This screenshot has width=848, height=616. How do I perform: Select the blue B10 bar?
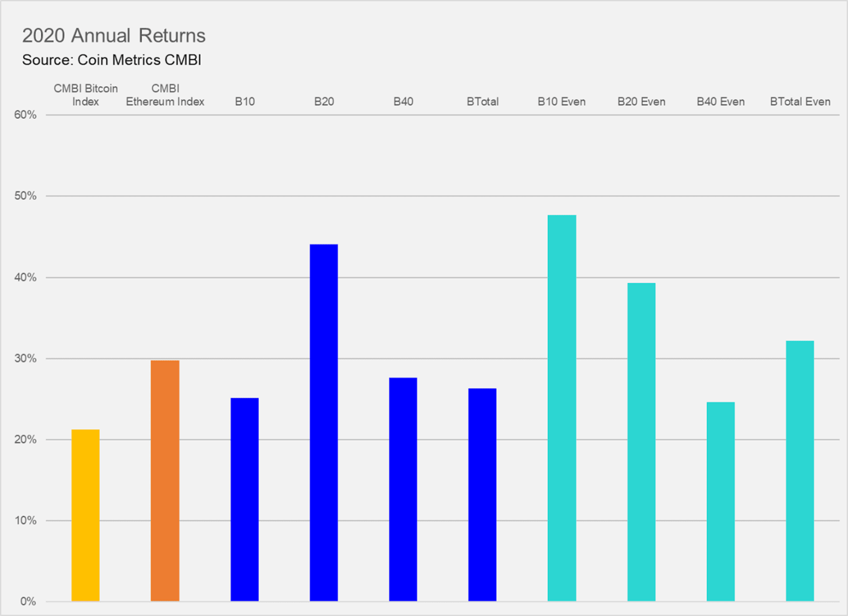245,500
